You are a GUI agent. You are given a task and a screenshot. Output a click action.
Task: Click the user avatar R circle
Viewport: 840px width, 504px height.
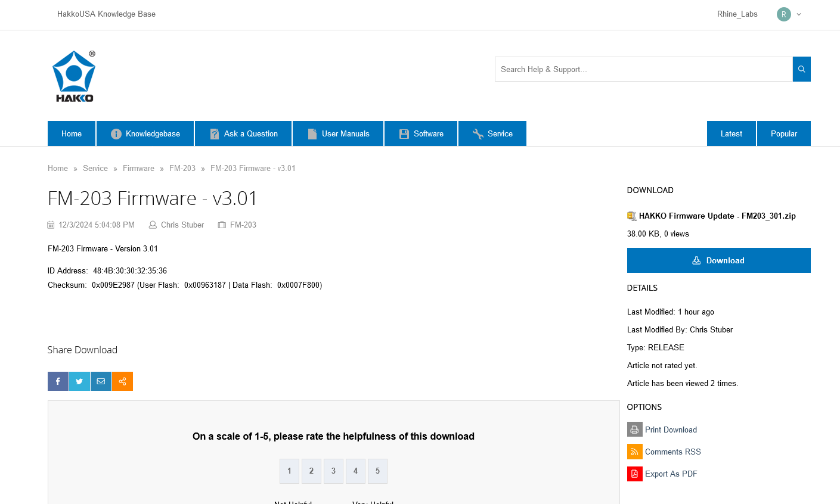coord(783,14)
